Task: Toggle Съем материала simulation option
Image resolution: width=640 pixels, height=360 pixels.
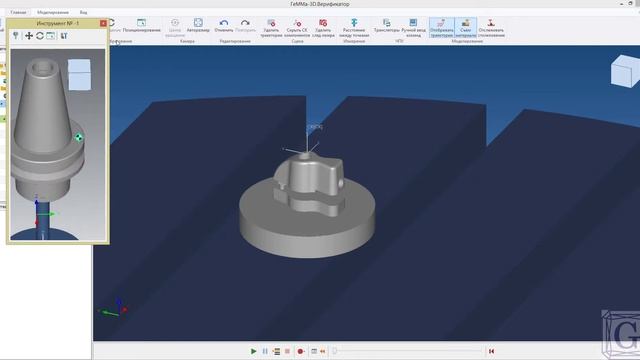Action: click(465, 28)
